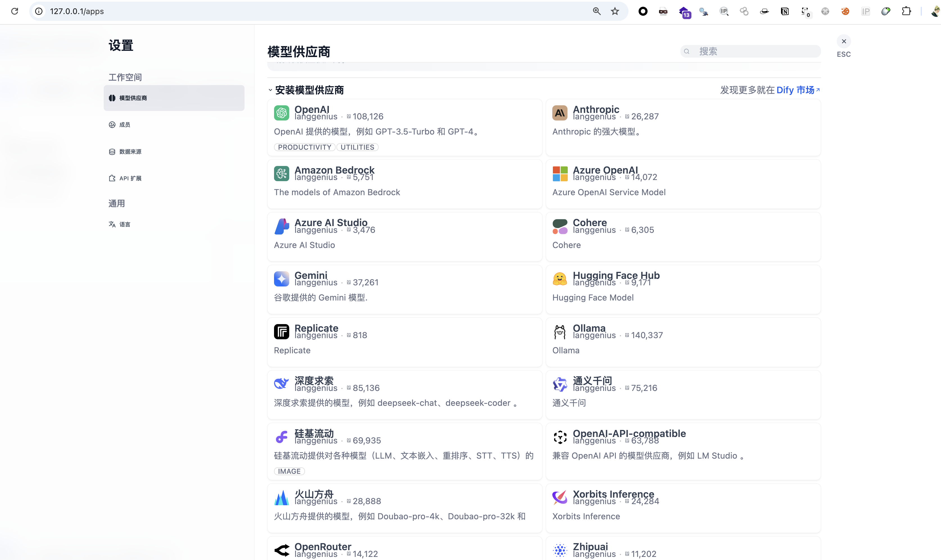
Task: Click the OpenAI provider logo icon
Action: (x=281, y=113)
